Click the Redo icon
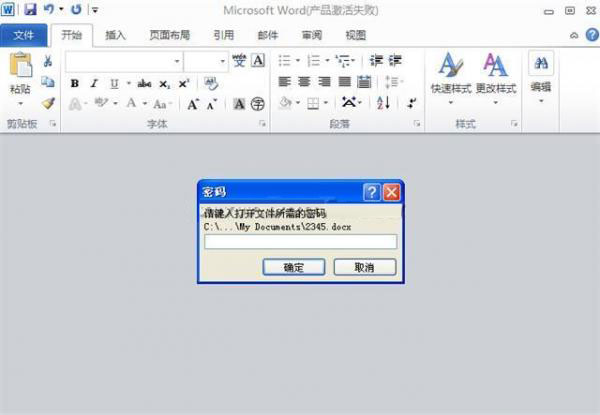The image size is (600, 415). click(76, 9)
